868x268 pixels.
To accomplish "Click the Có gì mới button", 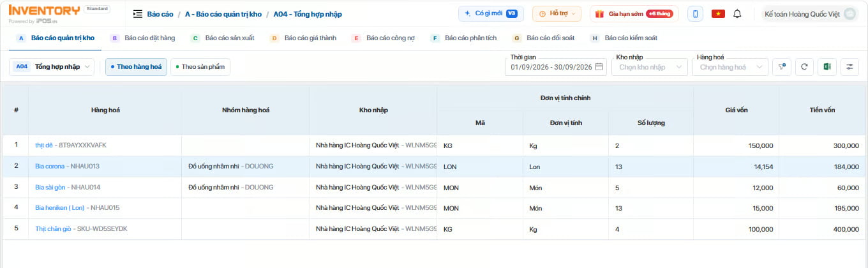I will 491,13.
